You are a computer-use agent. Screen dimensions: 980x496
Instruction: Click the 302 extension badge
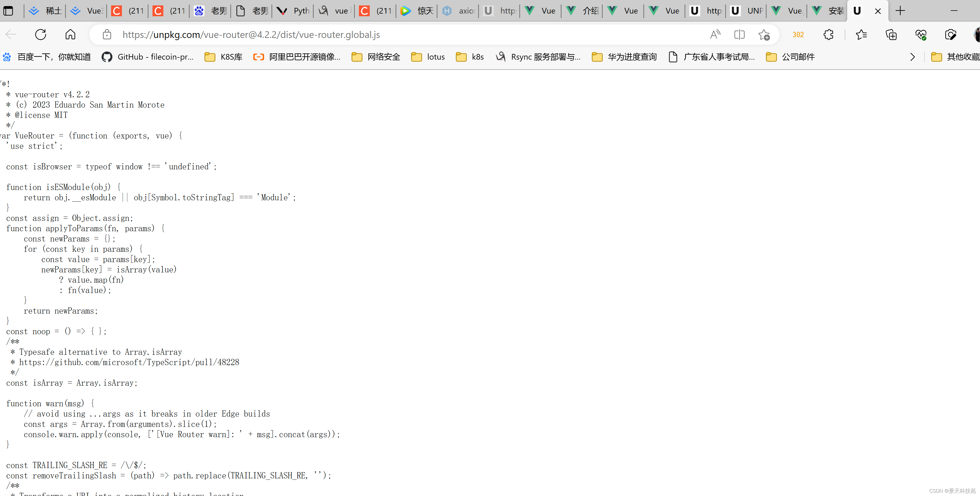click(798, 35)
